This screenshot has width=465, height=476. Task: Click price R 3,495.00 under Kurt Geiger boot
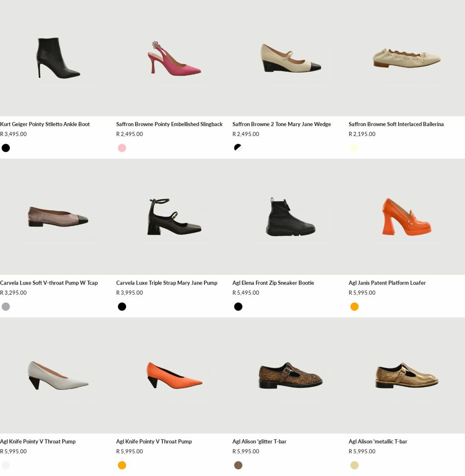click(13, 134)
